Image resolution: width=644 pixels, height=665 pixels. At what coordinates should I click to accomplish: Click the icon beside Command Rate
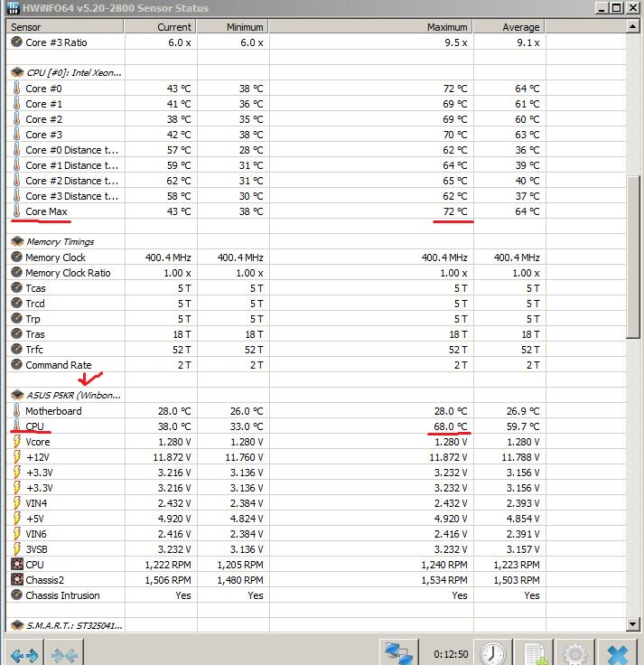click(16, 364)
